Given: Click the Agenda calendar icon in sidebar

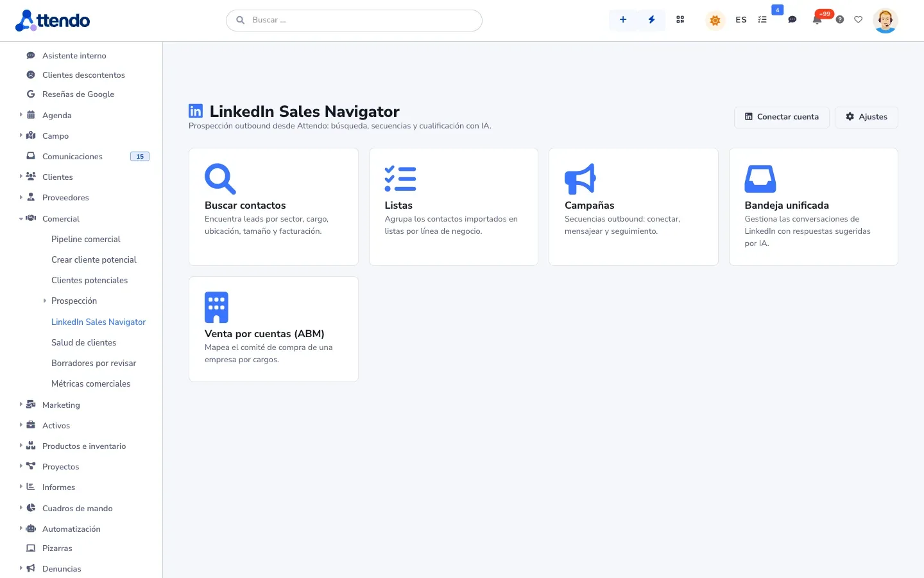Looking at the screenshot, I should pyautogui.click(x=31, y=115).
